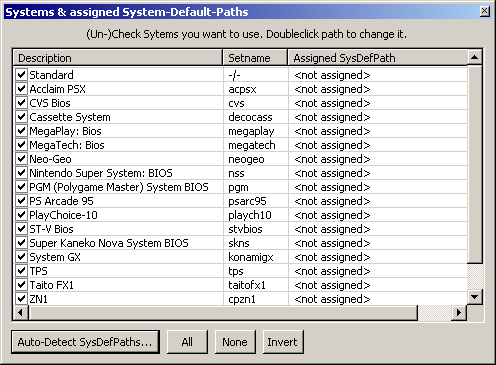The height and width of the screenshot is (365, 496).
Task: Select the 'tps' setname cell
Action: (x=236, y=271)
